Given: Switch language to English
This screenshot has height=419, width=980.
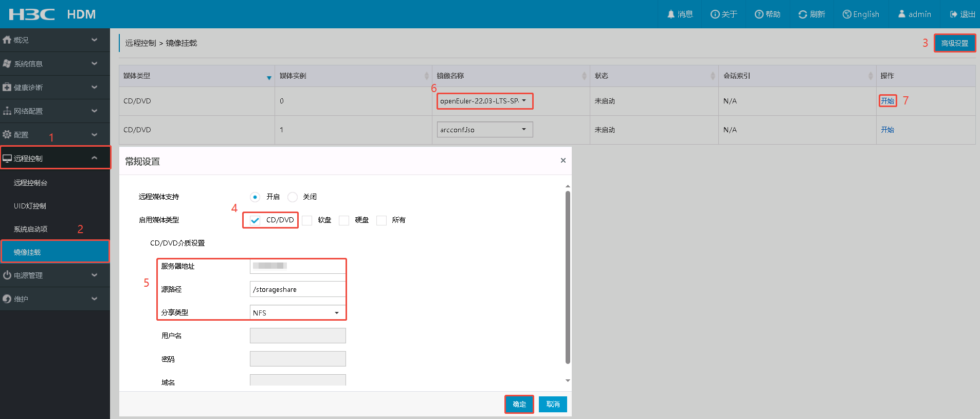Looking at the screenshot, I should [861, 14].
